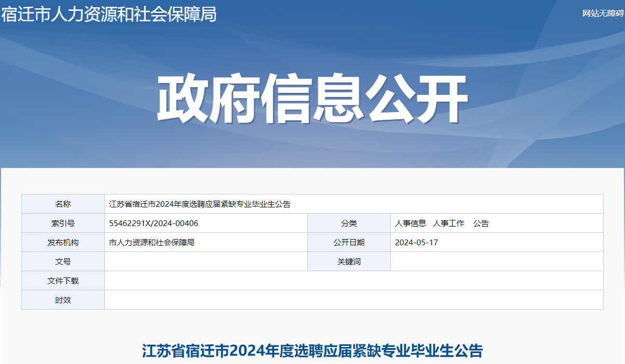Image resolution: width=625 pixels, height=364 pixels.
Task: Click the 市人力资源和社会保障局 publisher value
Action: [152, 242]
